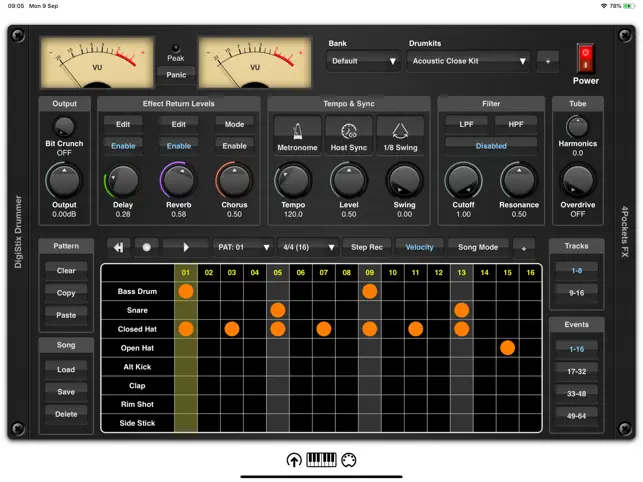This screenshot has height=482, width=643.
Task: Show Events 49-64
Action: click(577, 416)
